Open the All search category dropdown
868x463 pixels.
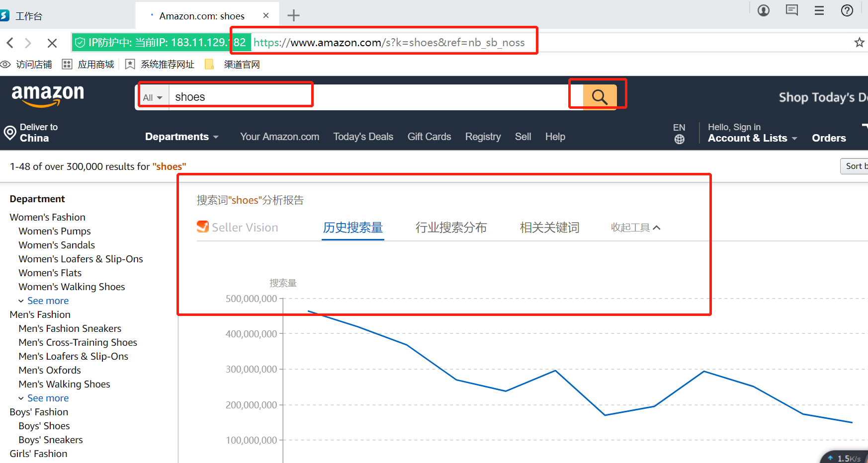[x=153, y=97]
